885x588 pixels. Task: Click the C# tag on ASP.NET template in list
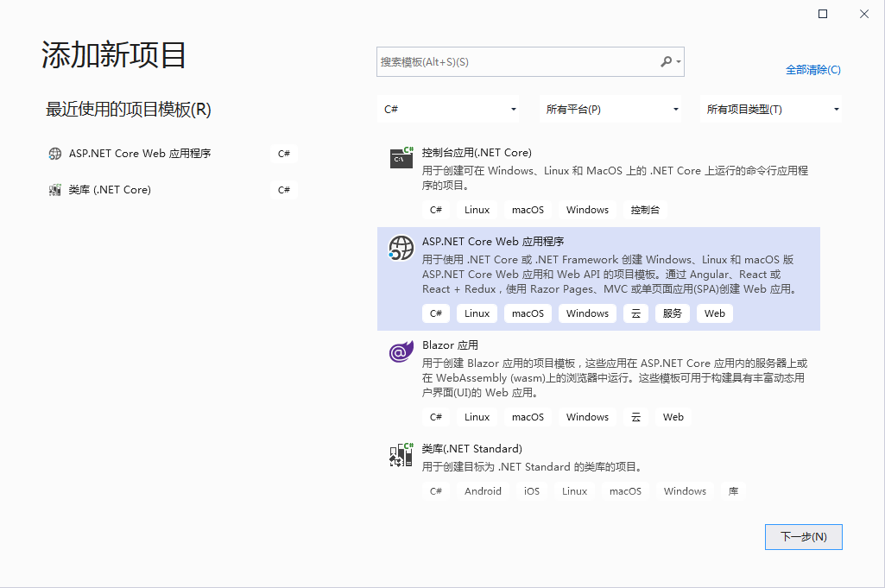(x=436, y=313)
